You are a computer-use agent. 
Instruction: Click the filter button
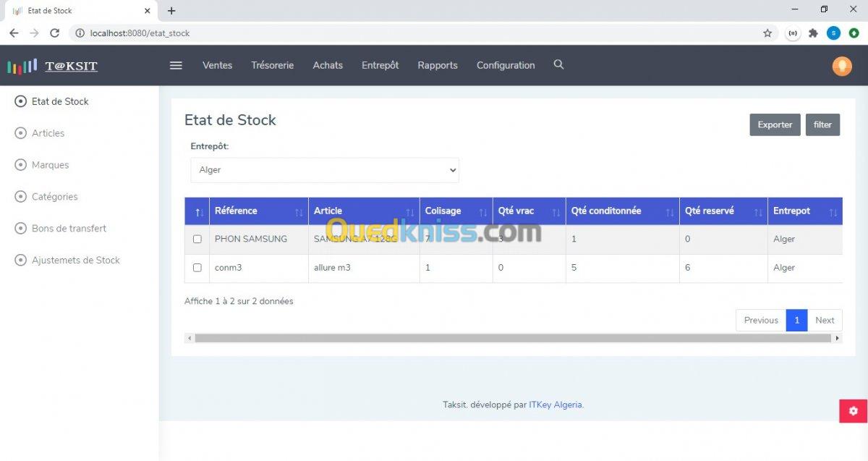[x=823, y=124]
